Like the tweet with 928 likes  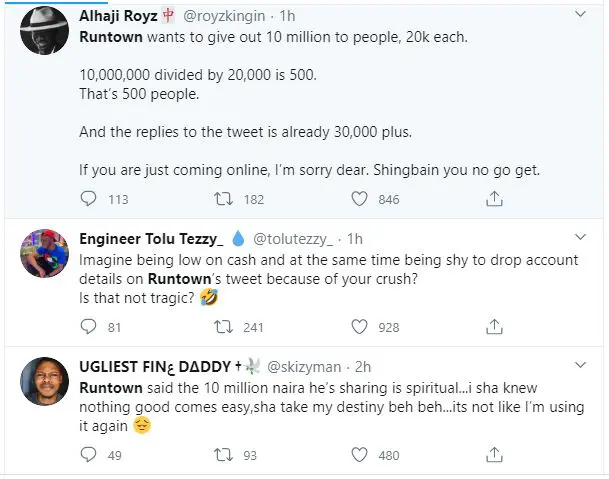click(x=358, y=326)
